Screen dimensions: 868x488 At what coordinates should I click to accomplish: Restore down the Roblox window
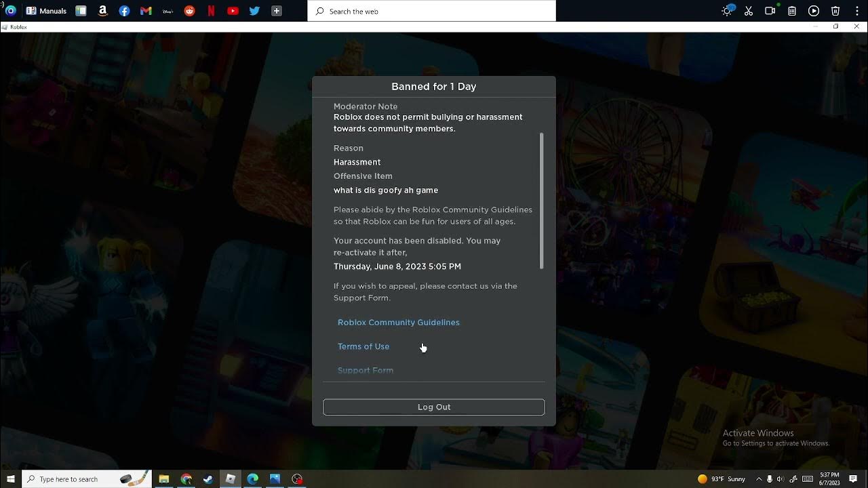tap(836, 26)
